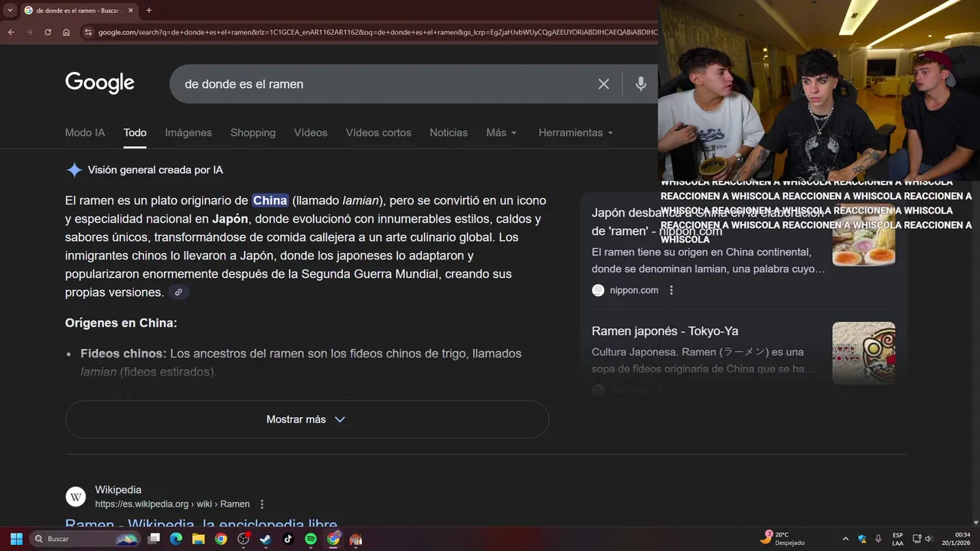
Task: Switch to Vídeos results
Action: (310, 132)
